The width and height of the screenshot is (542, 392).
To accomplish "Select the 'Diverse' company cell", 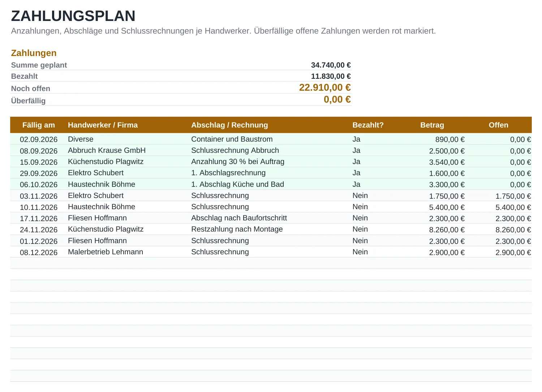I will click(81, 139).
